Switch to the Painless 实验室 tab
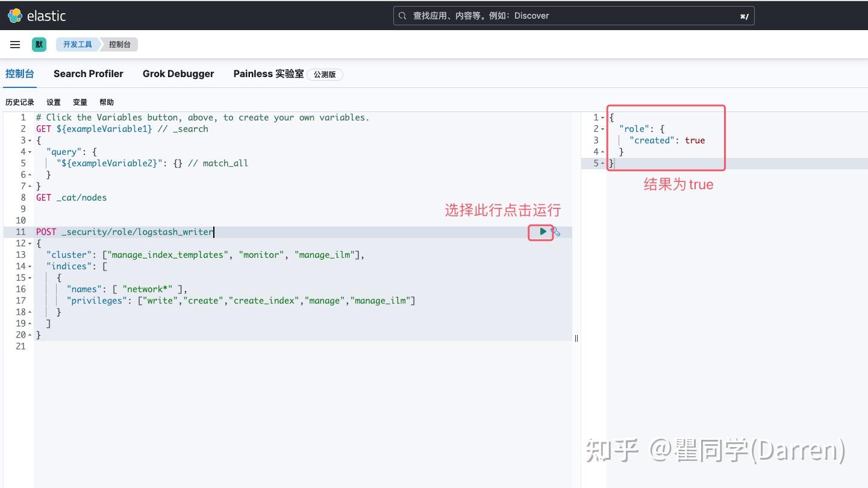 (268, 74)
